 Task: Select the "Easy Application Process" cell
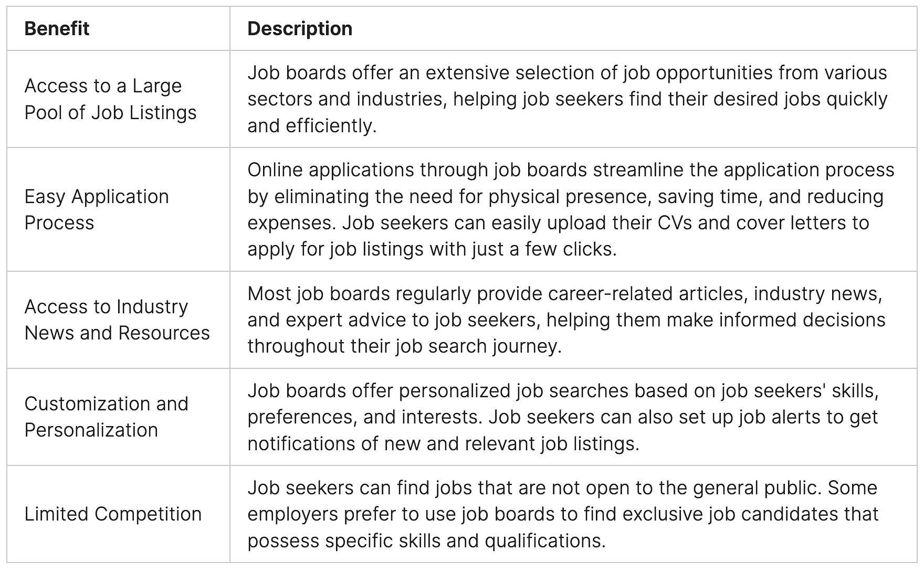click(x=97, y=209)
